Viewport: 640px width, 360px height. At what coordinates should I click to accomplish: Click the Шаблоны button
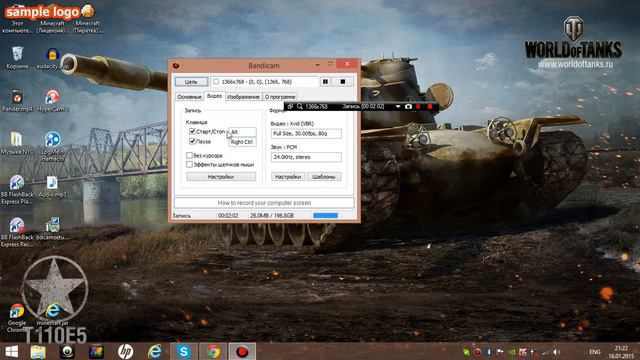click(x=324, y=177)
